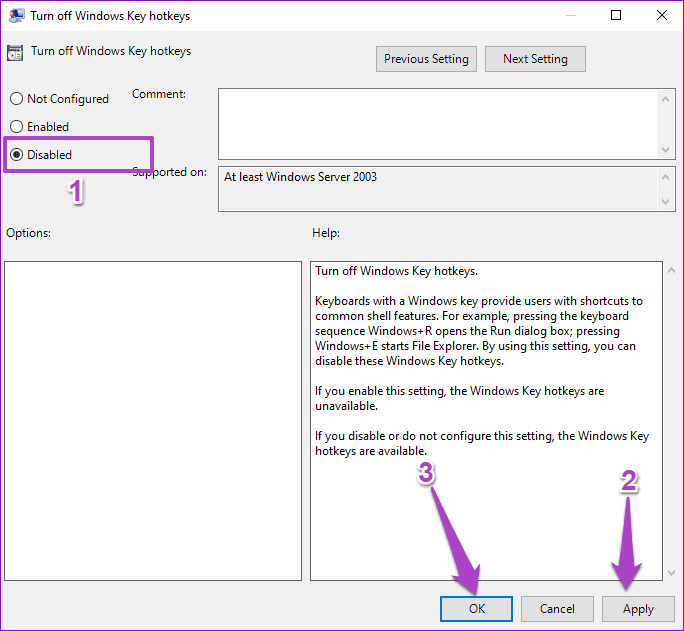Click Comment box scroll up arrow
The width and height of the screenshot is (684, 631).
(665, 99)
